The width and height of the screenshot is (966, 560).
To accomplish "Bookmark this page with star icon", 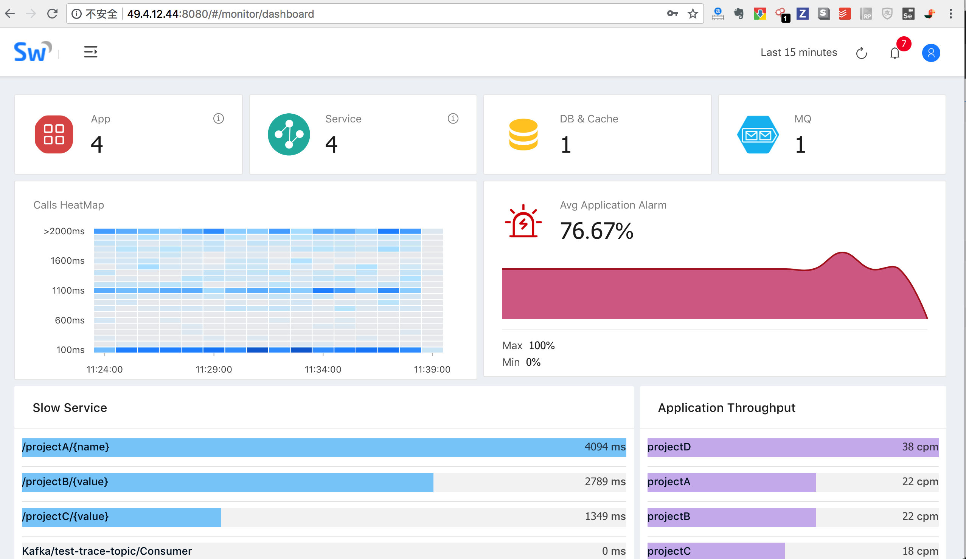I will tap(693, 14).
